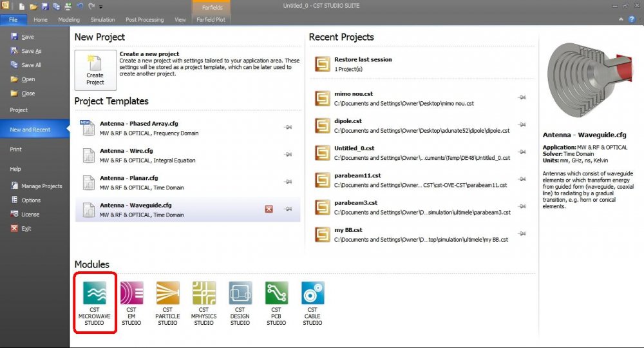This screenshot has width=644, height=348.
Task: Open the Modeling ribbon tab
Action: (69, 19)
